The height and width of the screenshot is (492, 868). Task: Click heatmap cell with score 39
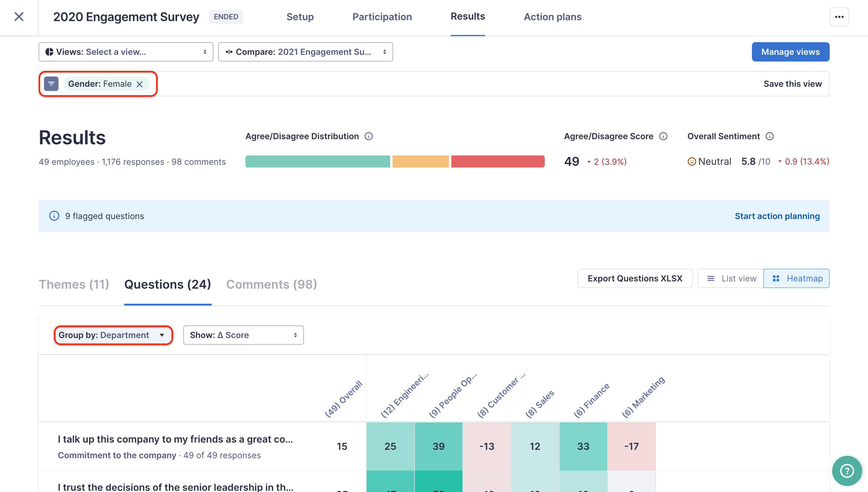[x=439, y=447]
